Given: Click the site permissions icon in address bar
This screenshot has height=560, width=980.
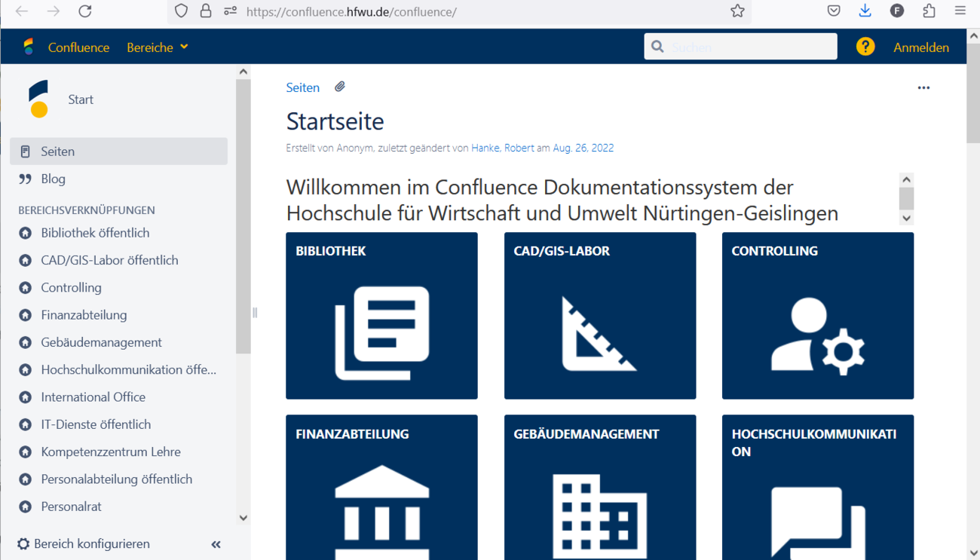Looking at the screenshot, I should [231, 11].
